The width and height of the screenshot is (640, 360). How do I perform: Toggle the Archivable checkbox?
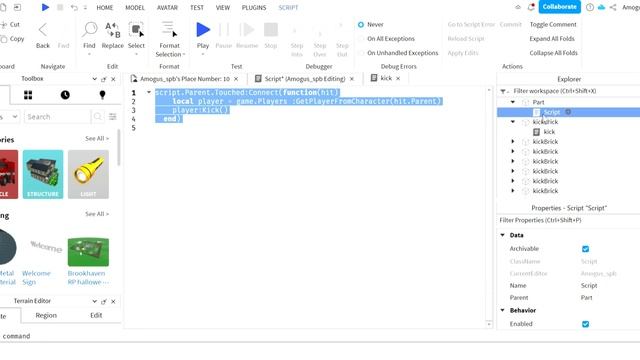[585, 249]
